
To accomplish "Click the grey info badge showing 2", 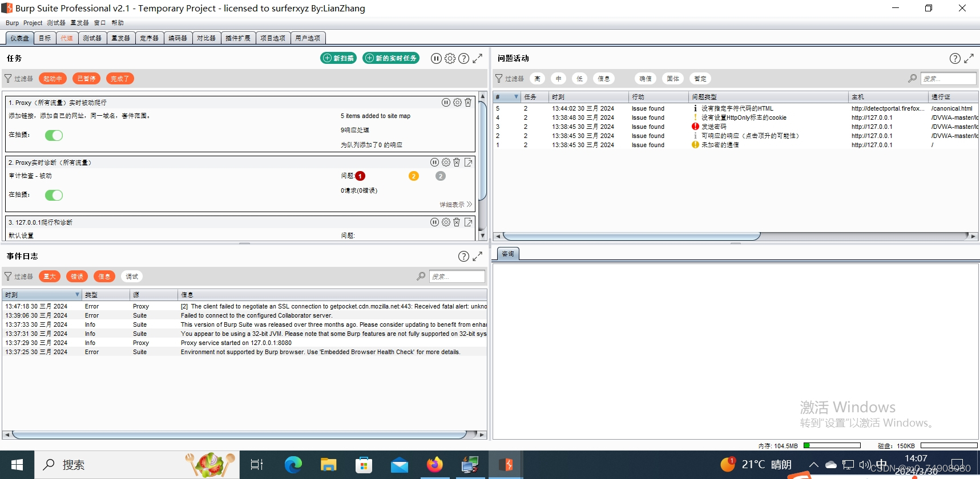I will [441, 176].
